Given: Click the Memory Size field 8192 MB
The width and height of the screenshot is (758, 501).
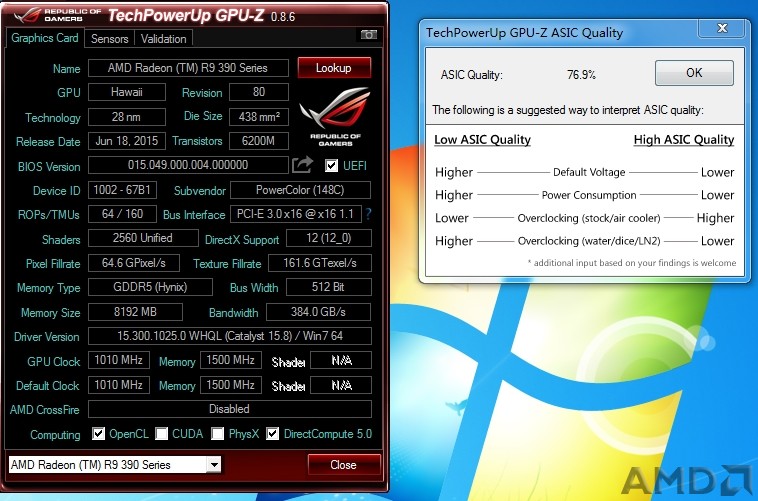Looking at the screenshot, I should click(135, 312).
